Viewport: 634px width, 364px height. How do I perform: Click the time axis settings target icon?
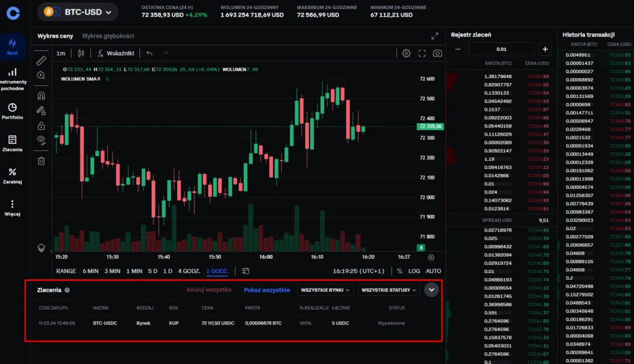(431, 258)
